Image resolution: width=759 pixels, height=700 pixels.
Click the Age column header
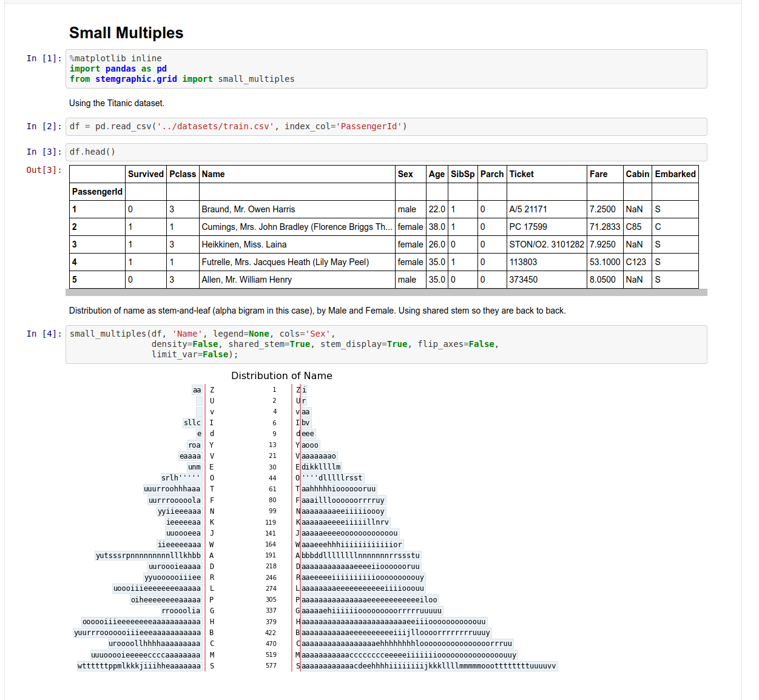(437, 174)
